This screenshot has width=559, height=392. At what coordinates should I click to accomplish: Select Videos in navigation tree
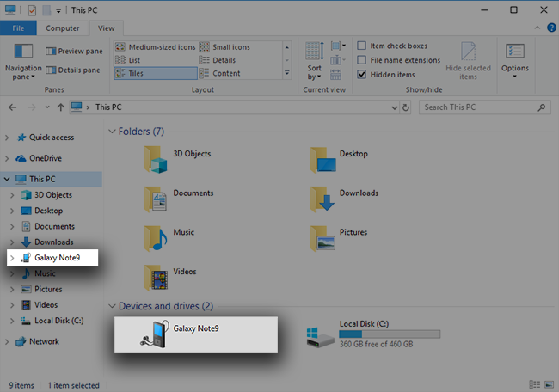[x=46, y=304]
